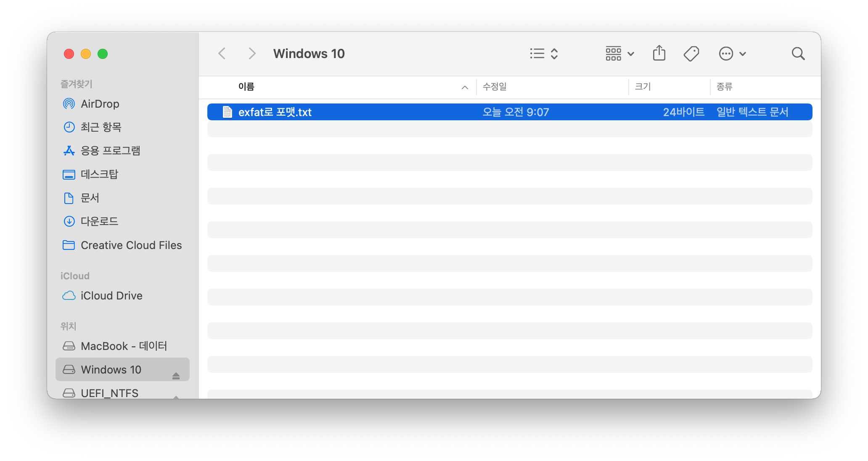Expand the Group By options dropdown

coord(620,53)
